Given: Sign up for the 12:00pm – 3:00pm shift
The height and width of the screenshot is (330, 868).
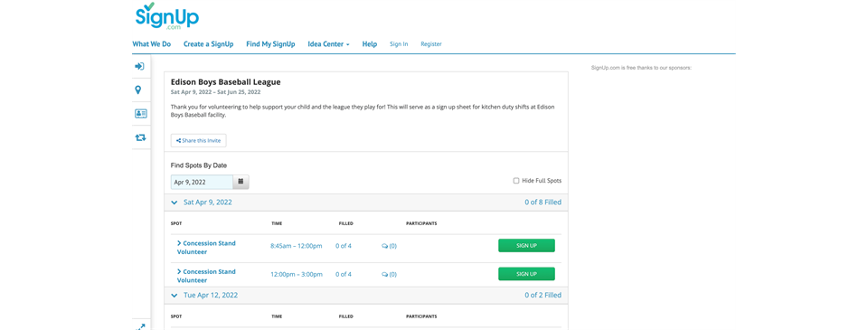Looking at the screenshot, I should tap(526, 274).
